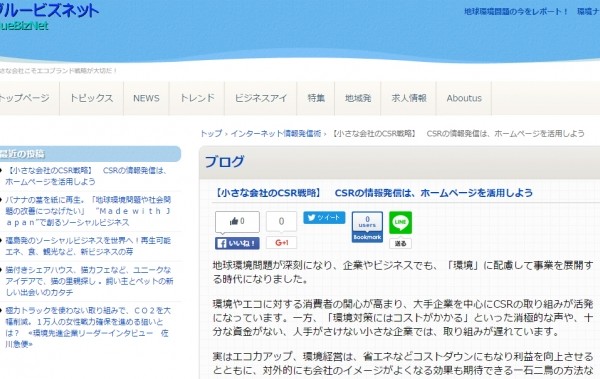Open the Aboutus menu item
The width and height of the screenshot is (600, 379).
point(464,98)
